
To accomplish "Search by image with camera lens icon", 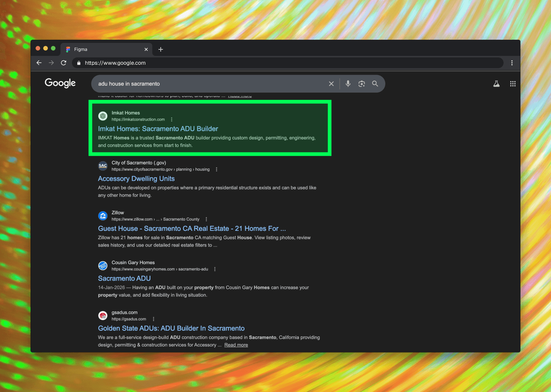I will pyautogui.click(x=362, y=83).
